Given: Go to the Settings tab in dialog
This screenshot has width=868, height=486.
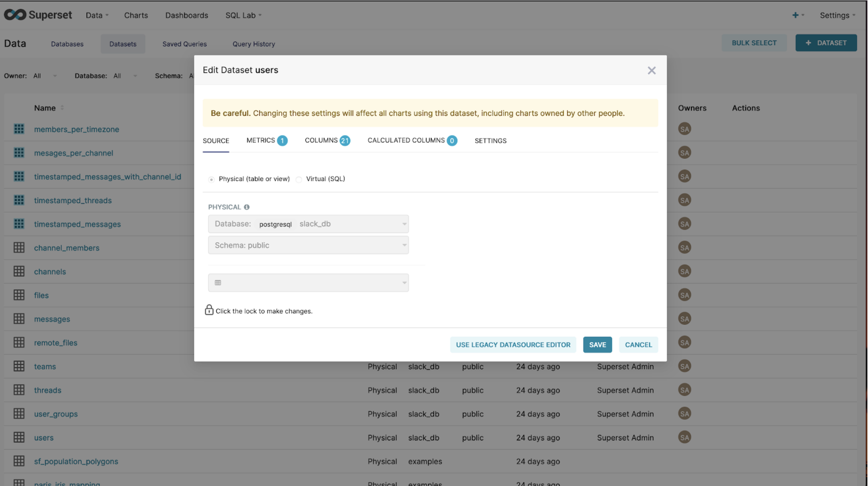Looking at the screenshot, I should click(x=490, y=141).
